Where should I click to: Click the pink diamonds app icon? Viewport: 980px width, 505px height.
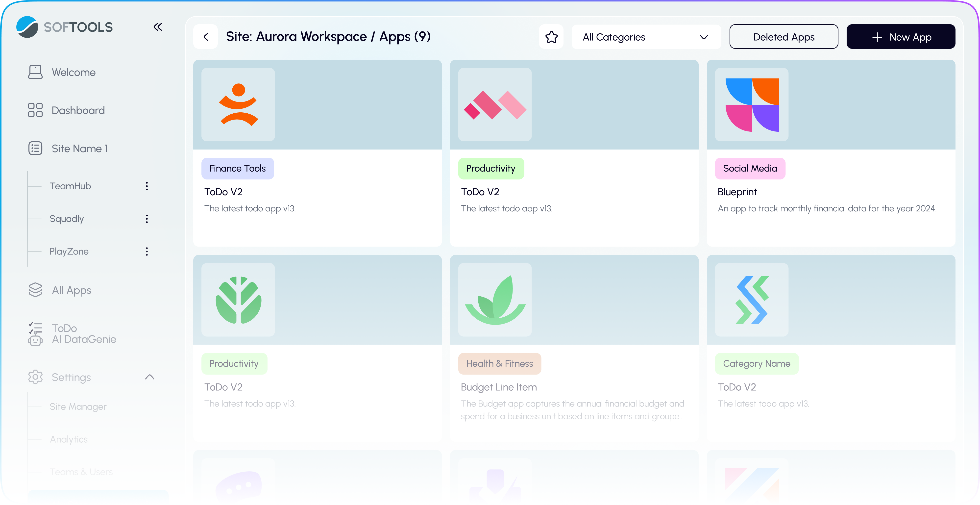(495, 105)
